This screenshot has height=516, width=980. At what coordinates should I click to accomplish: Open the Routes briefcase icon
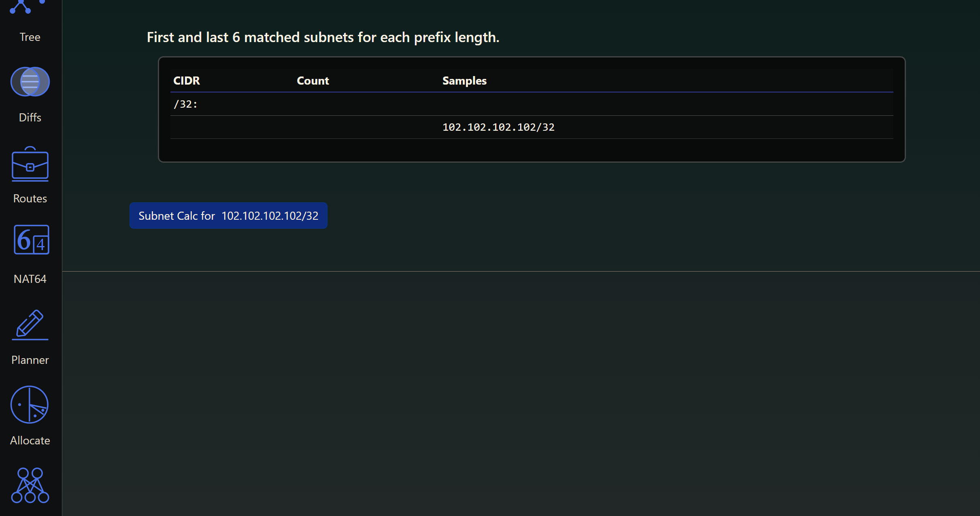click(x=30, y=164)
